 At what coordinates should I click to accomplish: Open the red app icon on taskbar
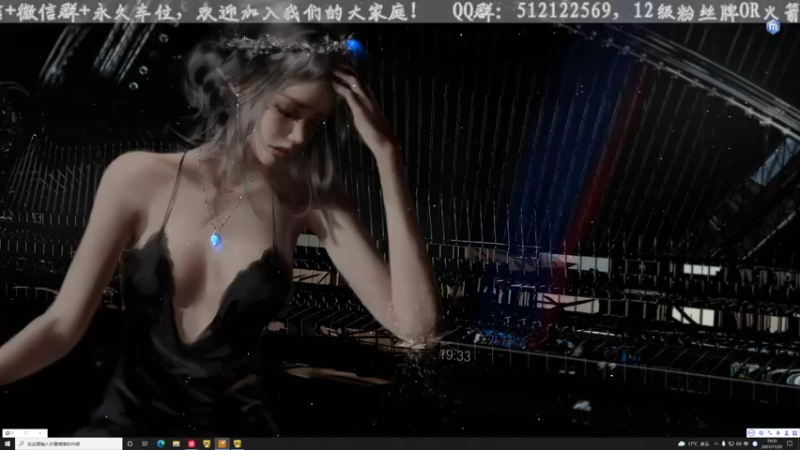point(191,444)
